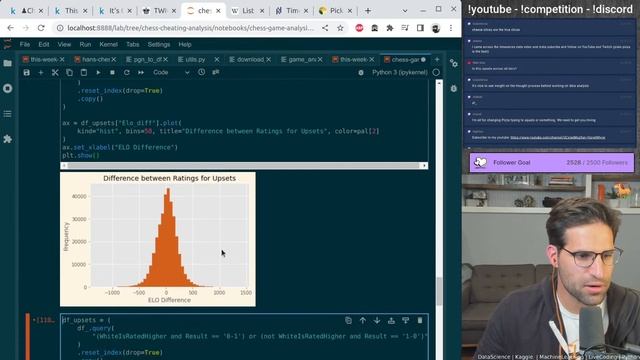Open the File menu in JupyterLab
The width and height of the screenshot is (640, 360).
[x=25, y=44]
